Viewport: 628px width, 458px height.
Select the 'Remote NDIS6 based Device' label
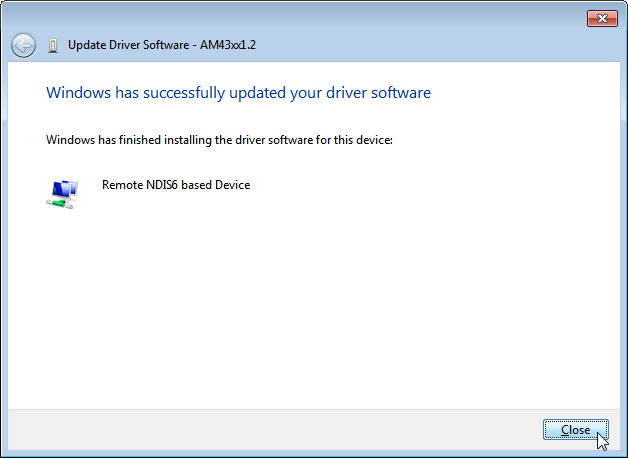(176, 185)
